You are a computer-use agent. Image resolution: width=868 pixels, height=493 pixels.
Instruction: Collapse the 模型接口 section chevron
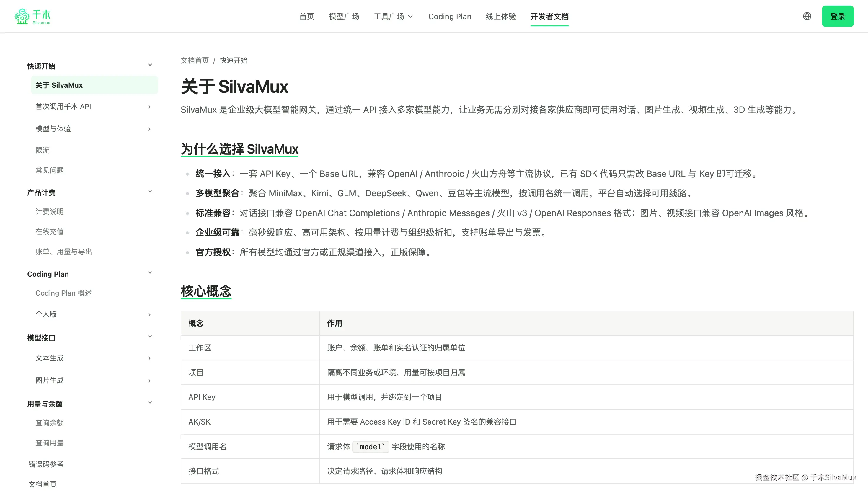click(x=150, y=337)
